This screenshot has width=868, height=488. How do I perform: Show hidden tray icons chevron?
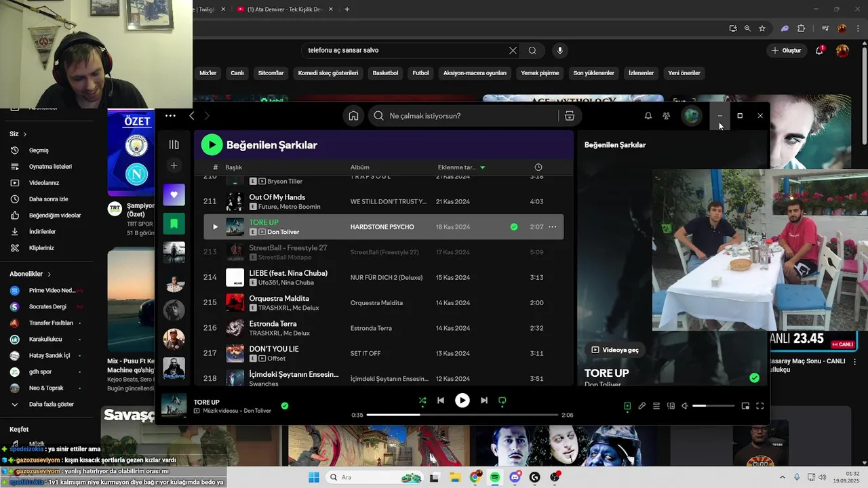pyautogui.click(x=782, y=477)
